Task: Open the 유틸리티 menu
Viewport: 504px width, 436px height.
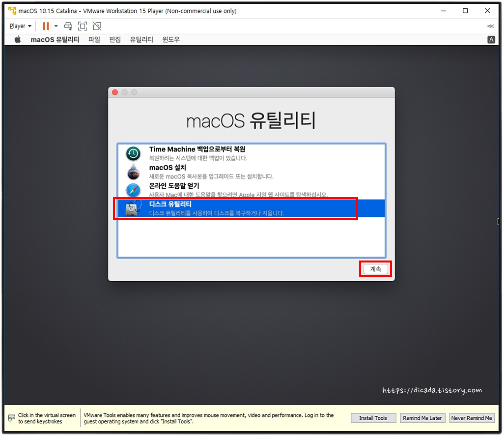Action: [141, 39]
